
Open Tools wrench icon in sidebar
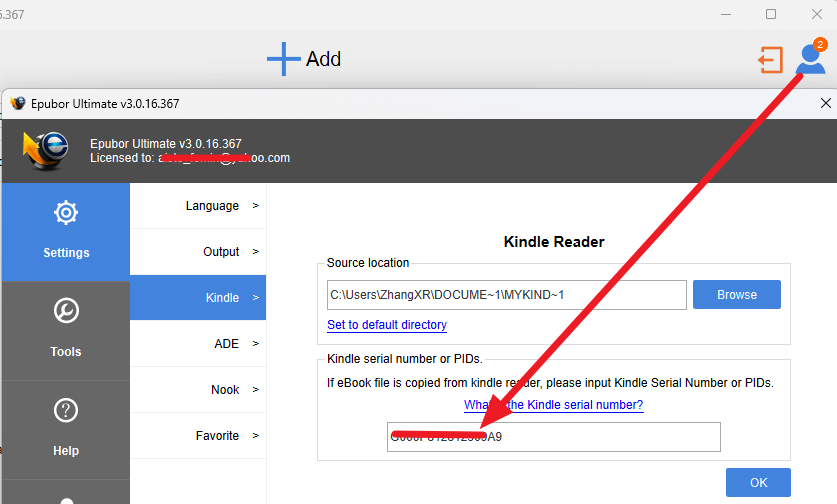66,311
